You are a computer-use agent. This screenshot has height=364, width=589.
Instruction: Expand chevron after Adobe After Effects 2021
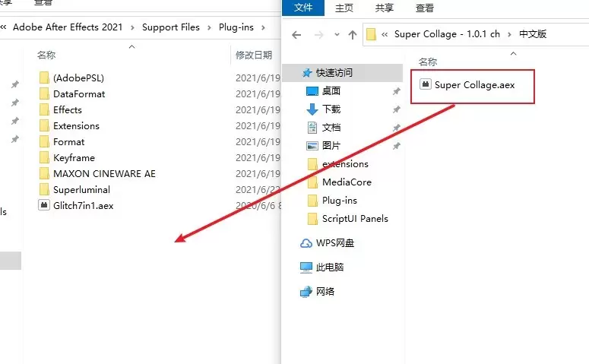132,28
